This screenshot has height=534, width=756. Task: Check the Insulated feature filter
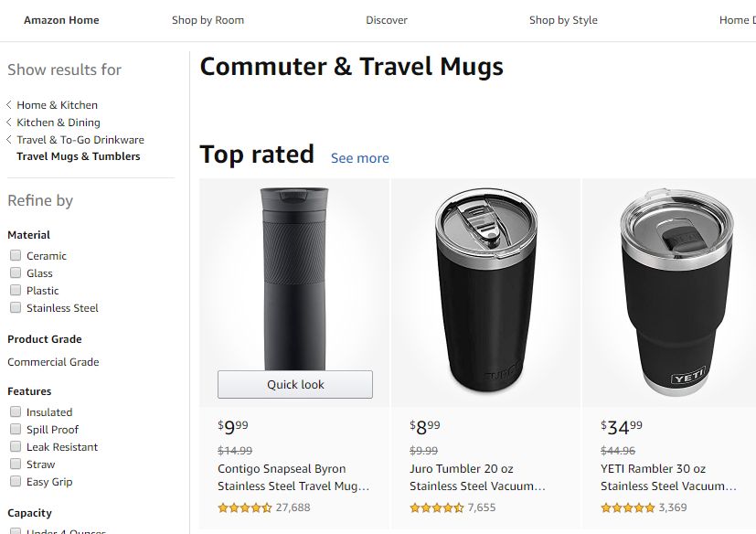(16, 411)
